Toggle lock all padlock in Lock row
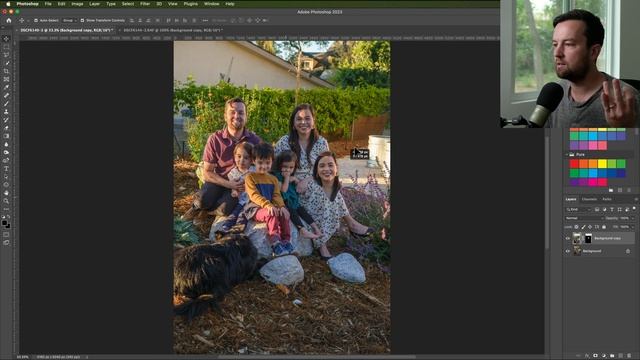This screenshot has width=640, height=360. coord(604,227)
